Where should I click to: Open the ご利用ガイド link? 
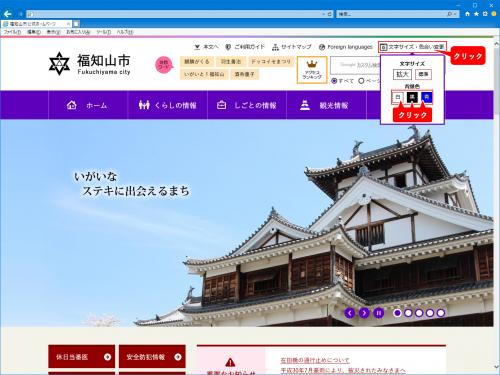pos(245,47)
